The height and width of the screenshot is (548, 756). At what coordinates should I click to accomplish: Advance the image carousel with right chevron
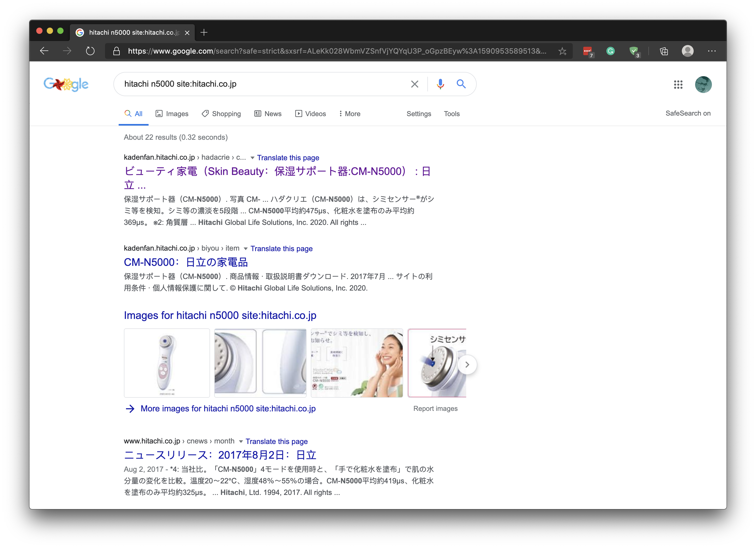tap(467, 365)
